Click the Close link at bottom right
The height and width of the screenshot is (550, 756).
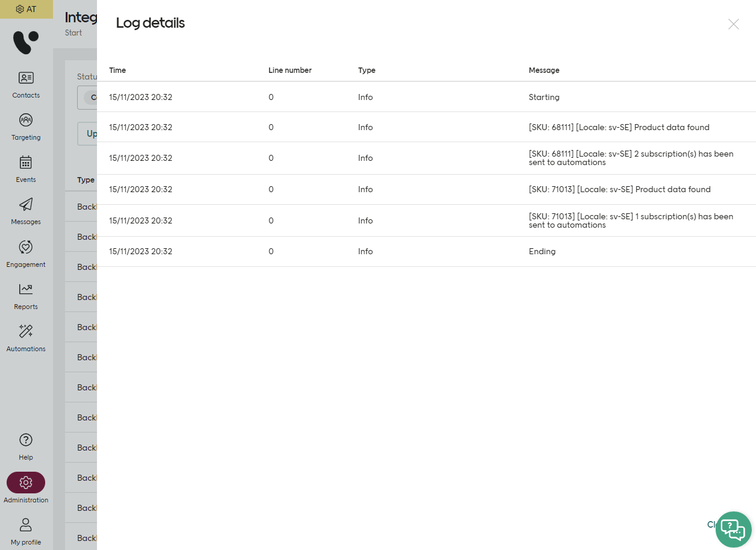(713, 524)
